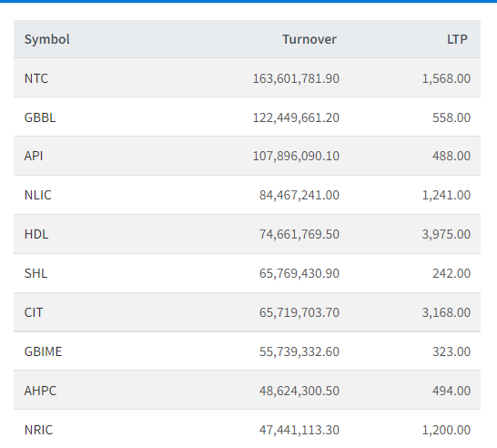
Task: Click turnover value 47,441,113.30
Action: coord(299,431)
